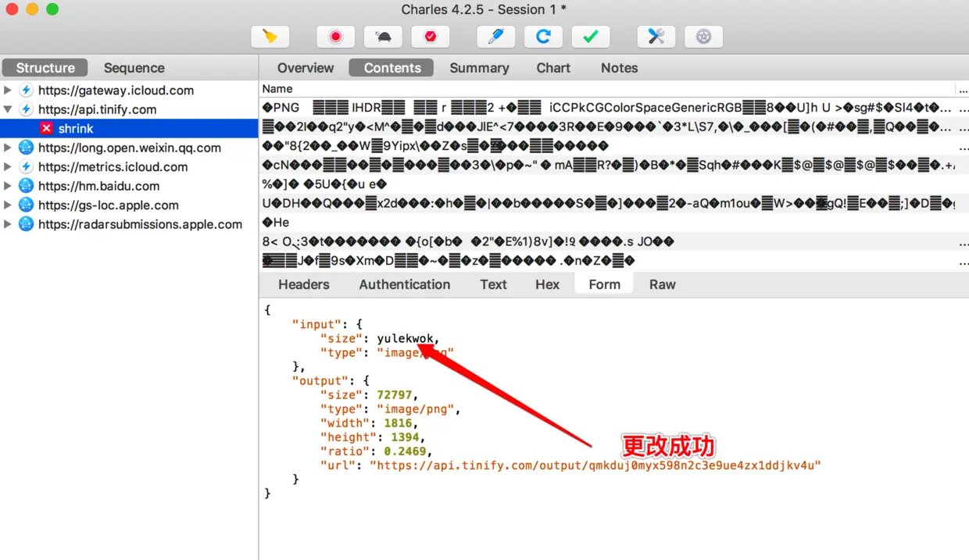Select the shrink request row
Image resolution: width=969 pixels, height=560 pixels.
coord(129,129)
